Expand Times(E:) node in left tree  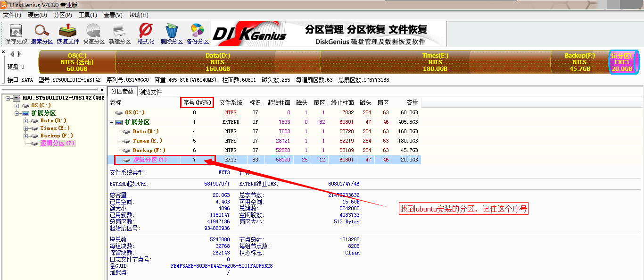pyautogui.click(x=25, y=128)
